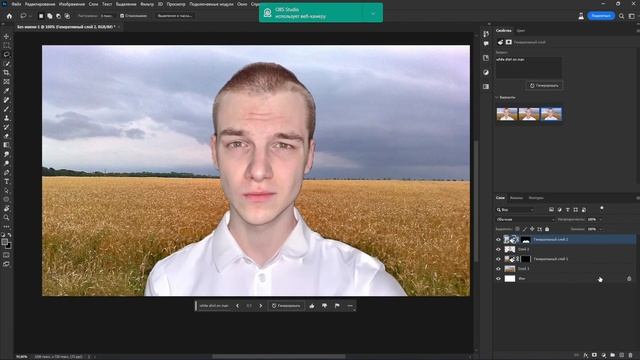Viewport: 640px width, 360px height.
Task: Click the add layer mask icon
Action: coord(595,356)
